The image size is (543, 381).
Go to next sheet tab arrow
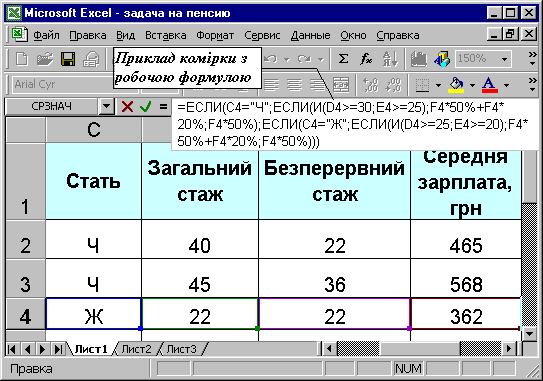point(42,349)
